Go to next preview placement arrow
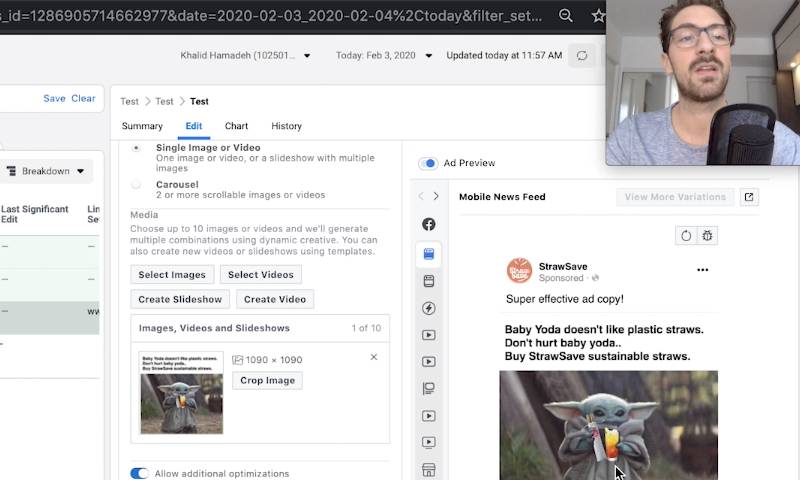This screenshot has width=800, height=480. point(436,196)
